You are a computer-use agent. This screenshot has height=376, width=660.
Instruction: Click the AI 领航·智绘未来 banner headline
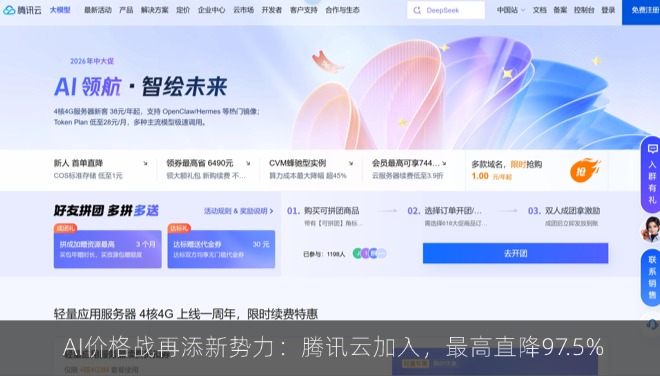click(141, 86)
